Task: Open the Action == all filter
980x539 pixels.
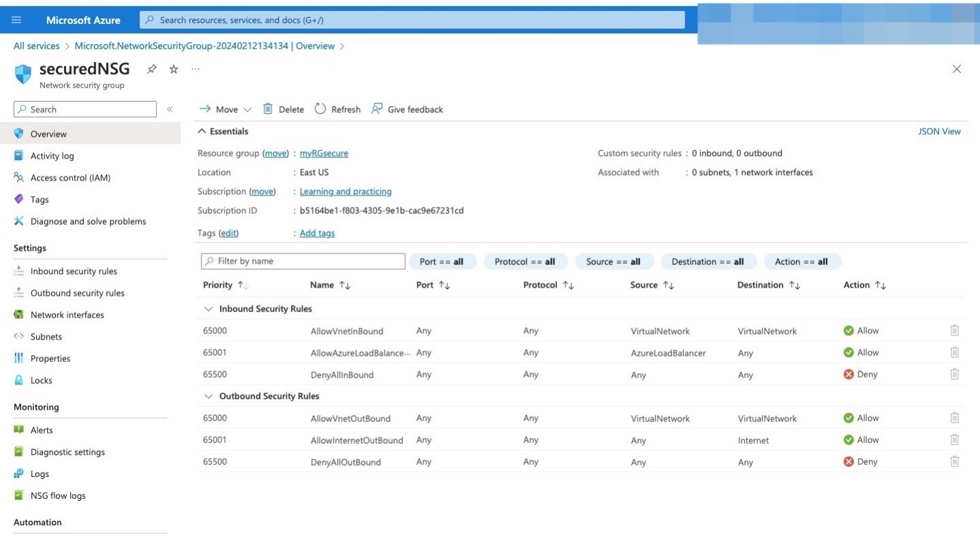Action: click(x=802, y=262)
